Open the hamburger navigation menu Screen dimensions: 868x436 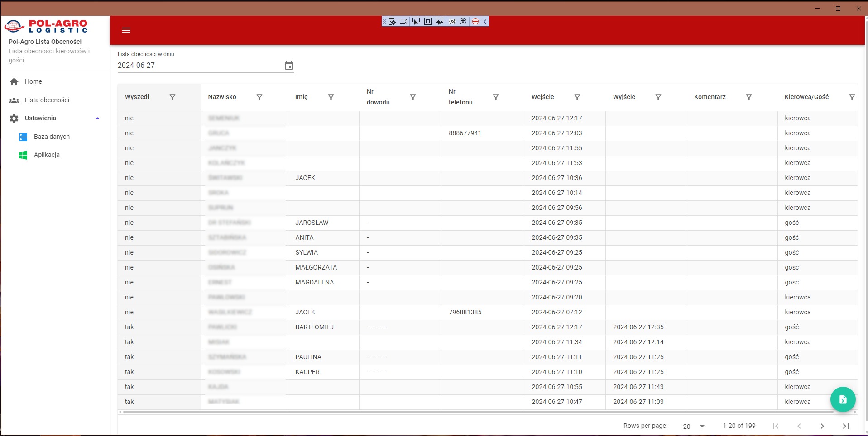[126, 30]
